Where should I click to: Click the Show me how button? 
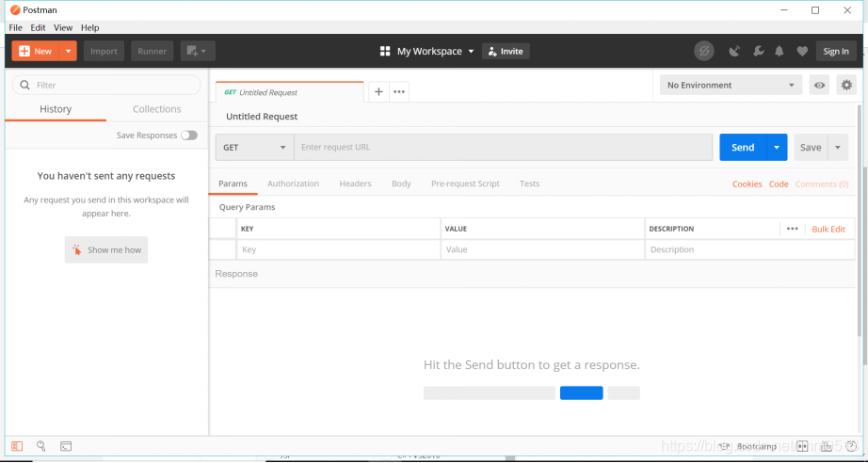(x=106, y=249)
